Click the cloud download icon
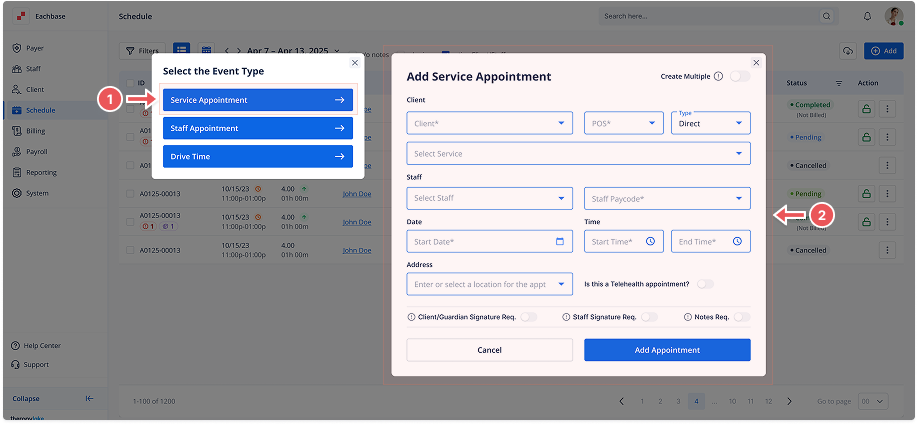918x425 pixels. tap(847, 51)
